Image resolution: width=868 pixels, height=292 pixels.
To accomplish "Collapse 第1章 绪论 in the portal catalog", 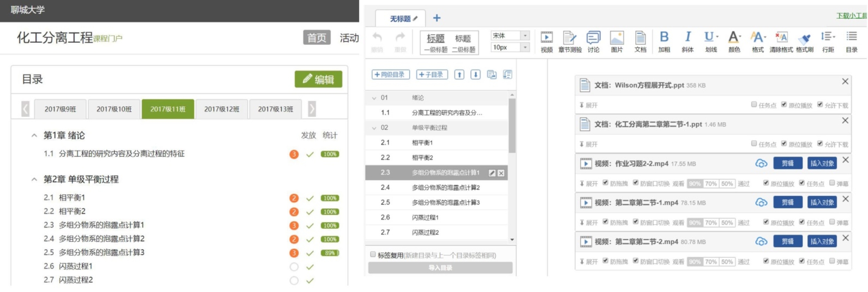I will (x=34, y=135).
